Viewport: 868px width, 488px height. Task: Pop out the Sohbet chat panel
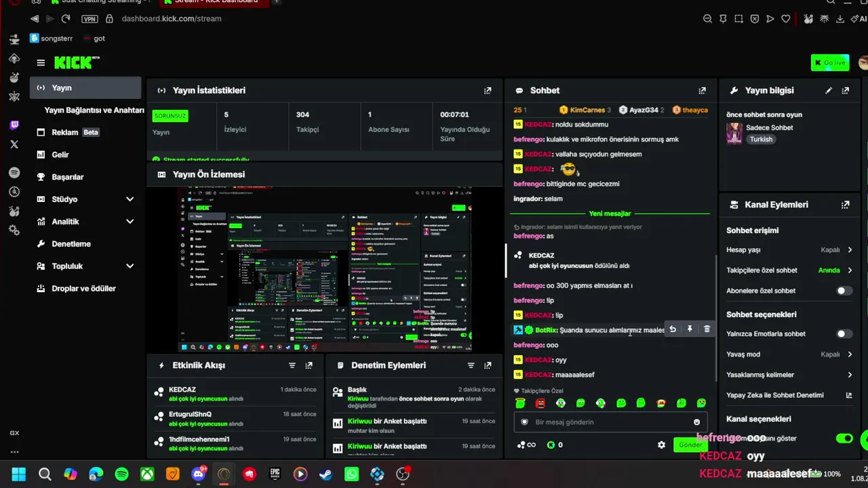[x=703, y=90]
